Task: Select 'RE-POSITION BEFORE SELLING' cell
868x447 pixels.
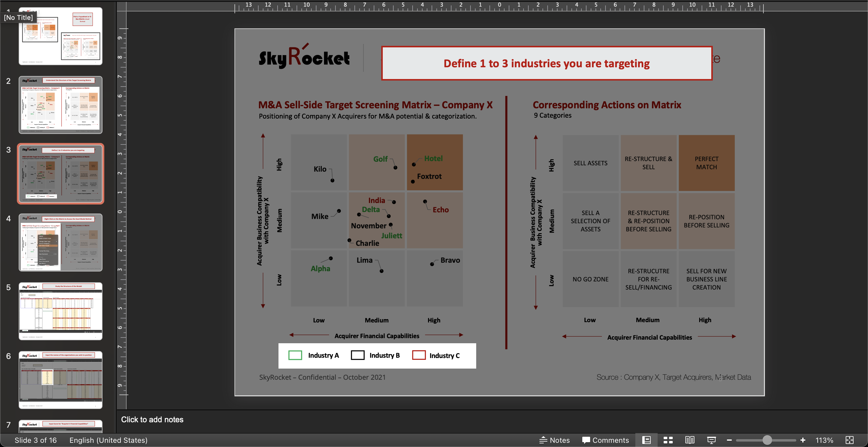Action: (706, 221)
